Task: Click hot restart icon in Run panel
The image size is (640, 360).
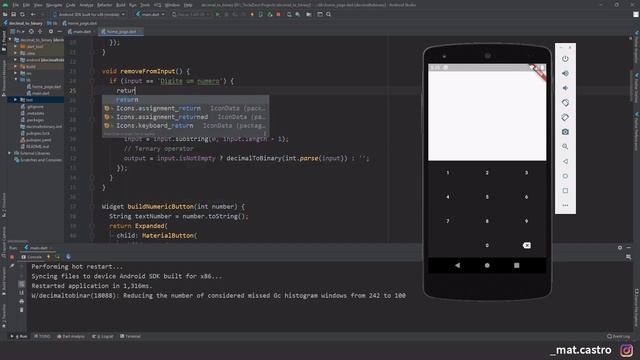Action: click(x=58, y=257)
